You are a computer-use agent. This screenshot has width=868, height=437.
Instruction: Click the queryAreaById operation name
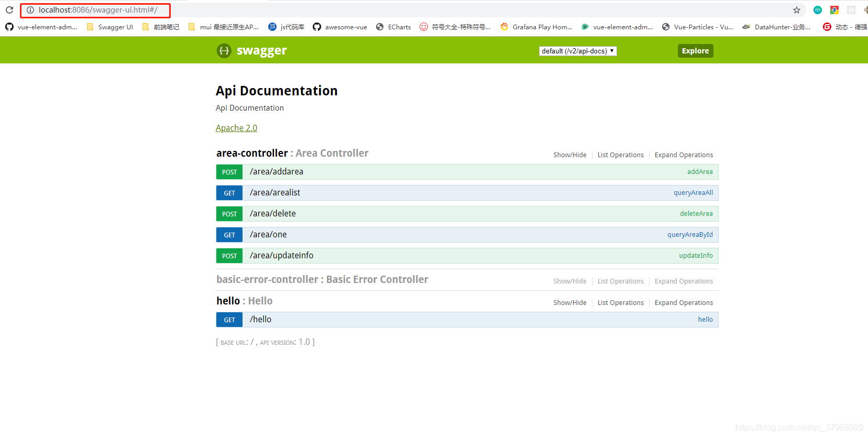pyautogui.click(x=690, y=235)
